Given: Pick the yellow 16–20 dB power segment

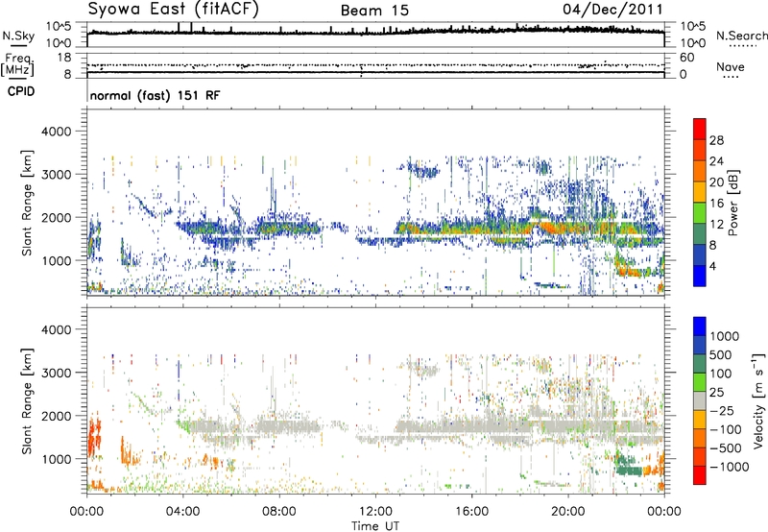Looking at the screenshot, I should (700, 192).
